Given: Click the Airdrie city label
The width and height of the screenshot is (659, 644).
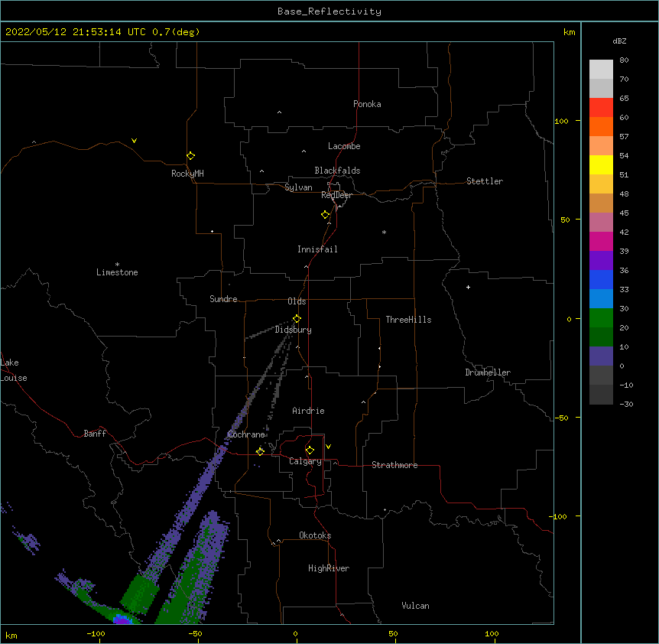Looking at the screenshot, I should (x=309, y=411).
